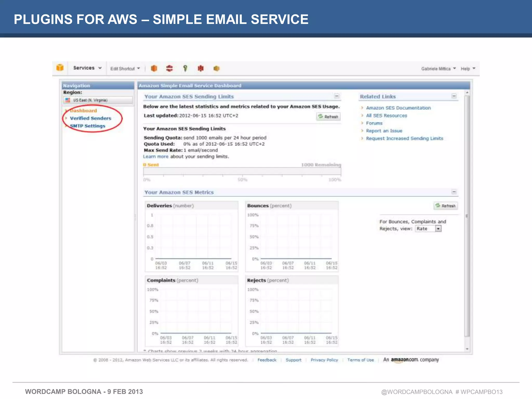Open the Rate view dropdown
The height and width of the screenshot is (399, 532).
tap(428, 229)
